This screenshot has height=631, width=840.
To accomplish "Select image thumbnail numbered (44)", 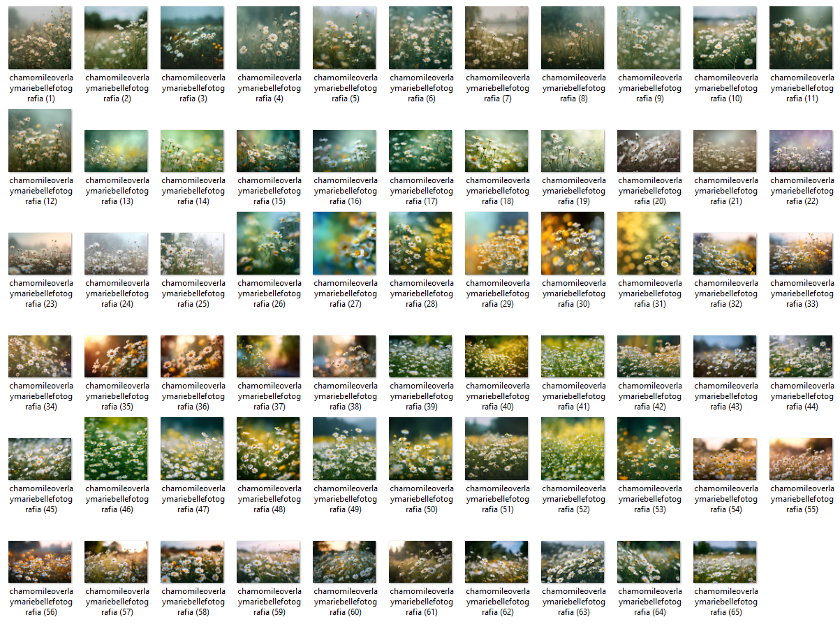I will (x=801, y=356).
